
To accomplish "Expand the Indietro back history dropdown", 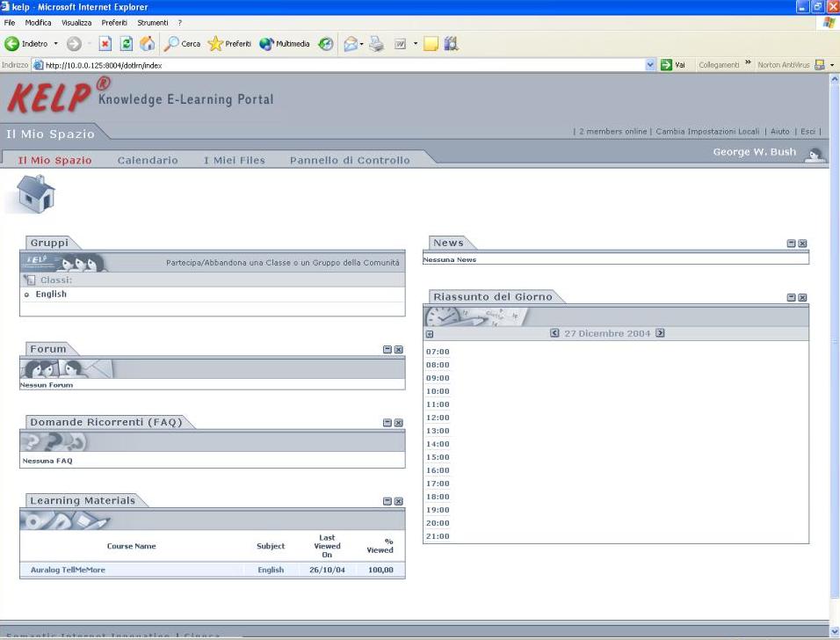I will click(56, 44).
